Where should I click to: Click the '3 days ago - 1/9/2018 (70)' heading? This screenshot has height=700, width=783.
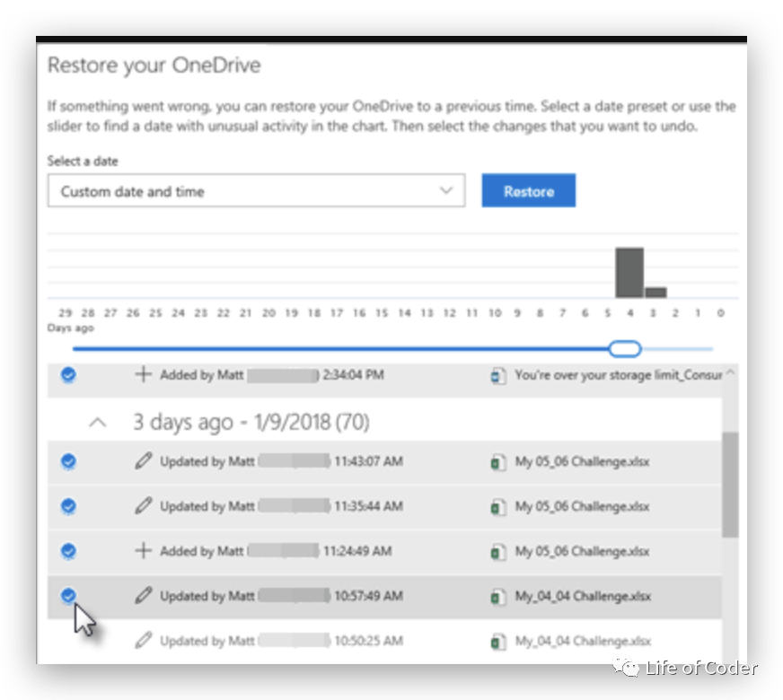point(251,422)
